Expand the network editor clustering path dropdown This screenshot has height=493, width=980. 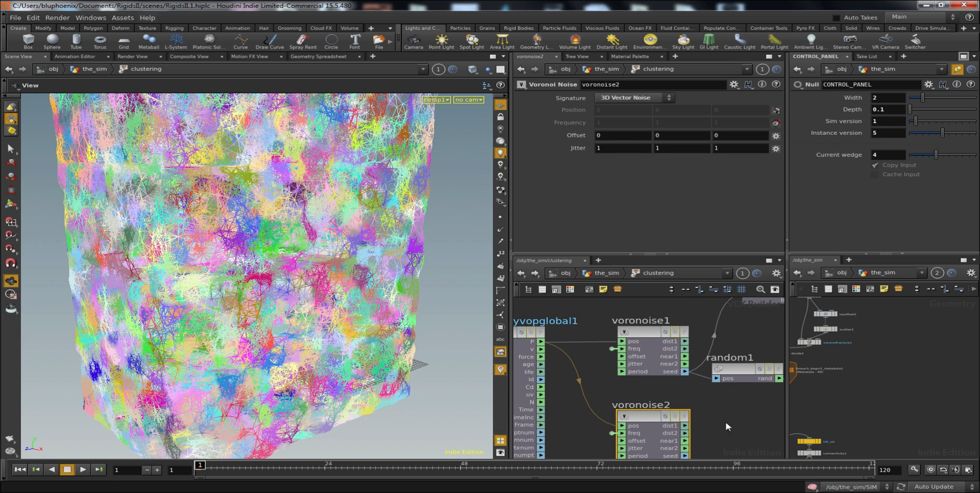click(727, 273)
